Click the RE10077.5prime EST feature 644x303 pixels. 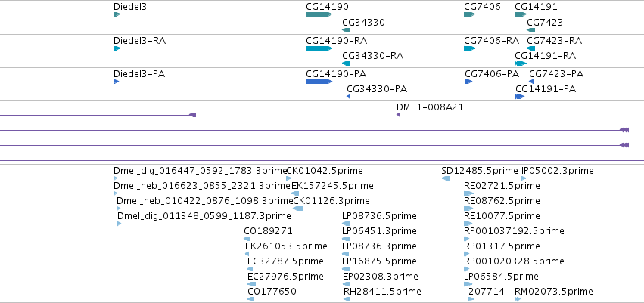point(468,224)
